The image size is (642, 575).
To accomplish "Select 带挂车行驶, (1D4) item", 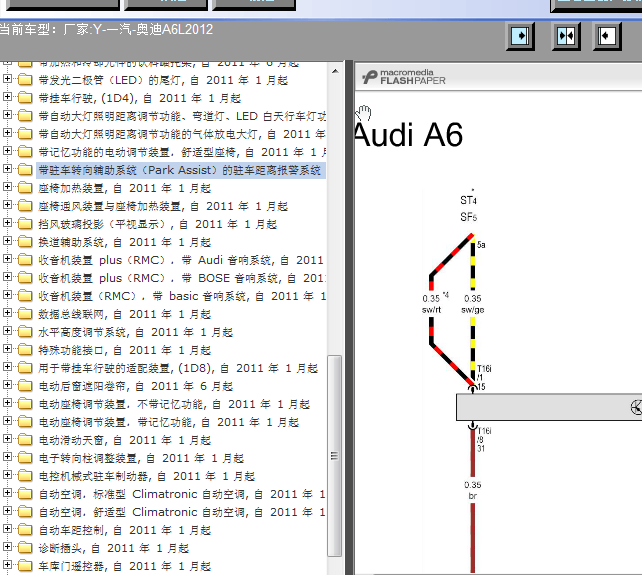I will click(x=140, y=98).
